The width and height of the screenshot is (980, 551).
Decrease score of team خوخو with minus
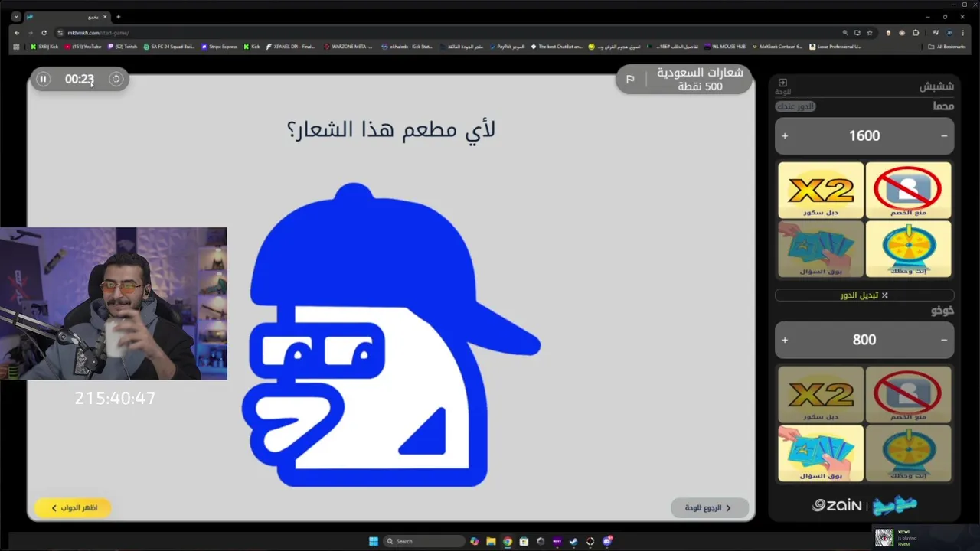[944, 340]
